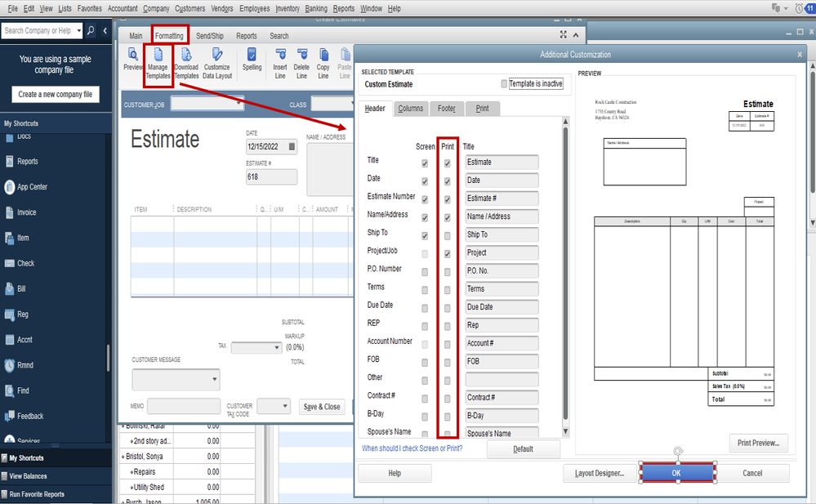Open Item shortcut in sidebar
Screen dimensions: 816x504
pos(17,238)
